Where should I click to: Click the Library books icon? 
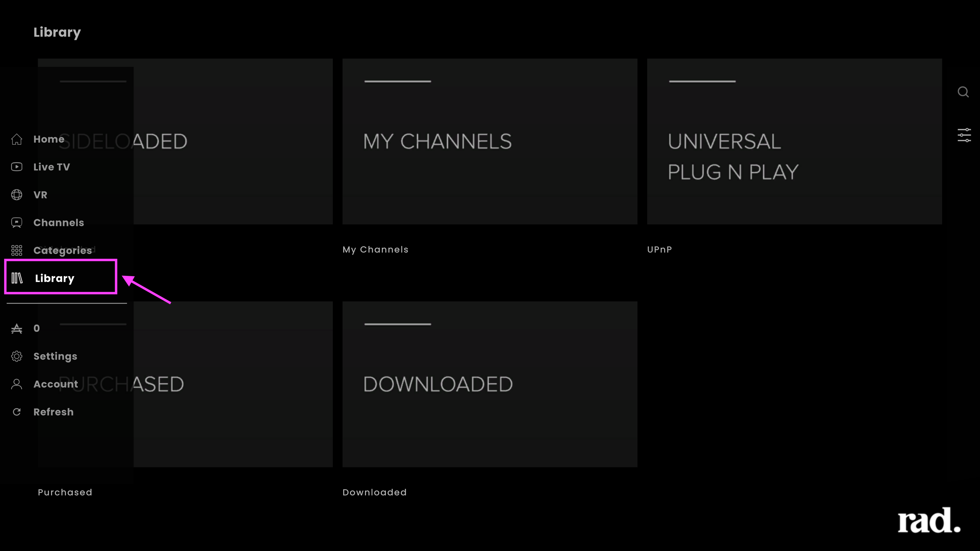(17, 278)
